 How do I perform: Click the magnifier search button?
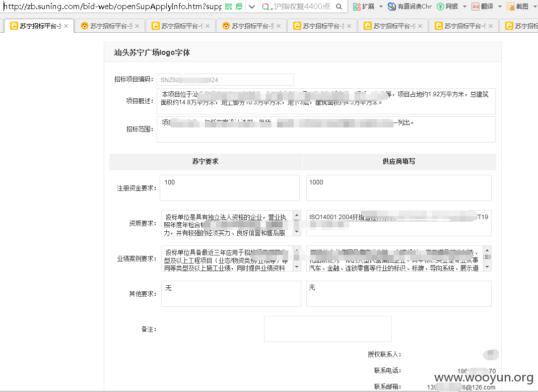click(339, 7)
